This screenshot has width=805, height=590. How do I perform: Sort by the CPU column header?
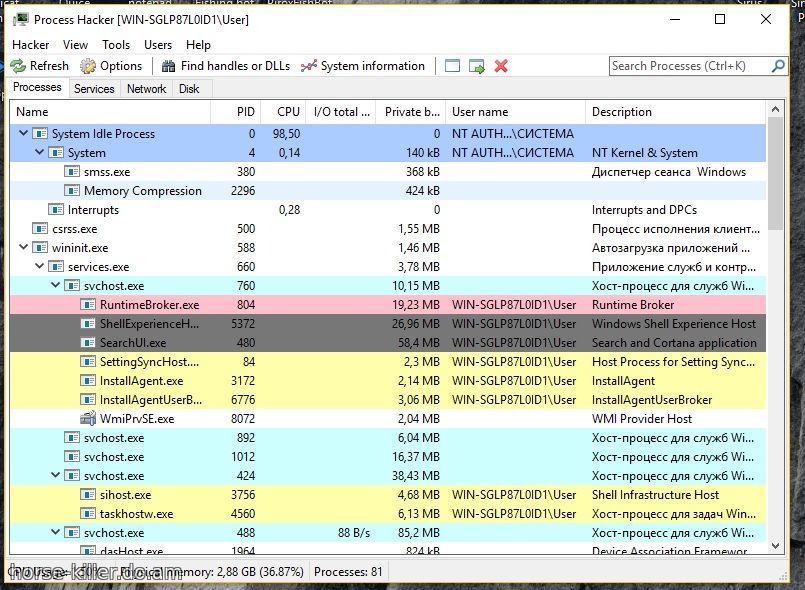click(284, 112)
